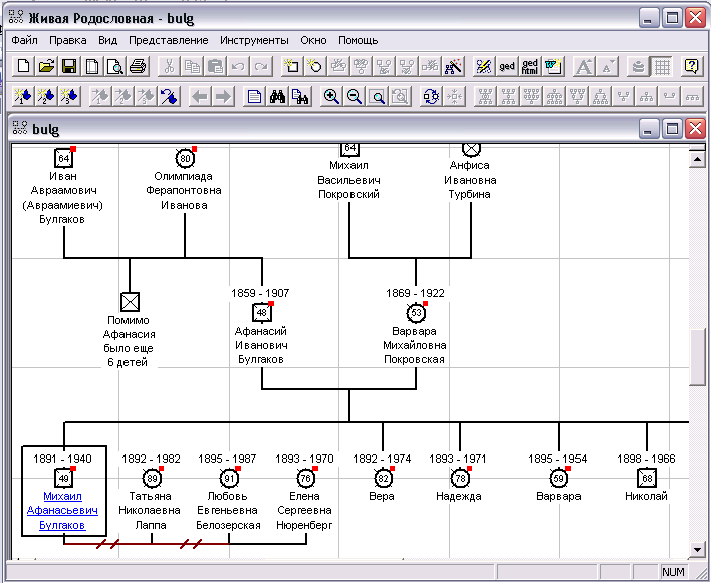This screenshot has height=583, width=711.
Task: Find next with page-binoculars icon
Action: coord(300,97)
